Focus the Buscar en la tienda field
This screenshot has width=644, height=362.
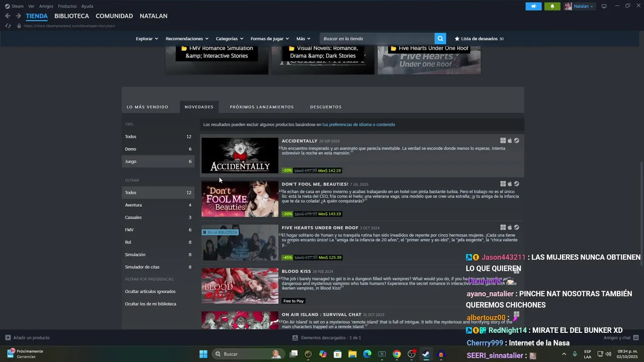click(x=377, y=39)
